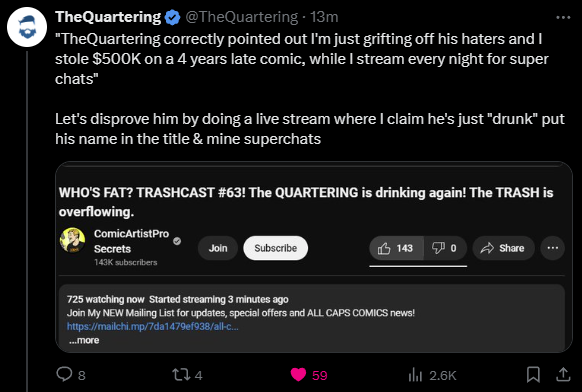Click the YouTube thumbs-up like button
This screenshot has width=582, height=392.
(x=396, y=248)
